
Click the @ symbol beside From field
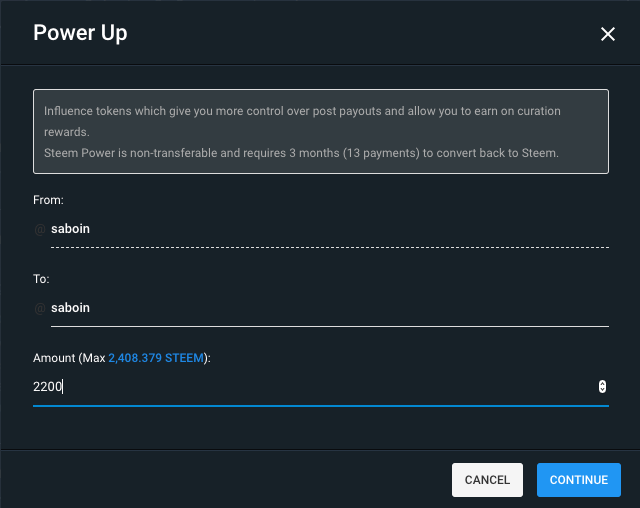tap(40, 230)
